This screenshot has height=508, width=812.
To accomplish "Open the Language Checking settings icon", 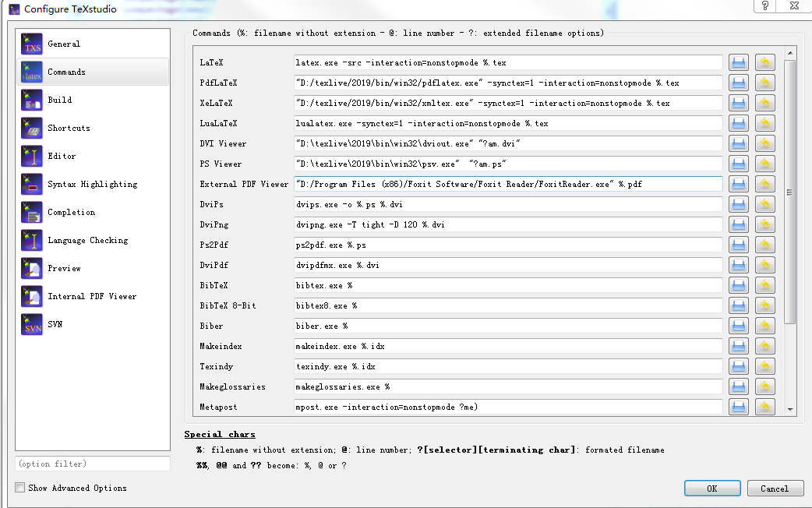I will point(31,240).
